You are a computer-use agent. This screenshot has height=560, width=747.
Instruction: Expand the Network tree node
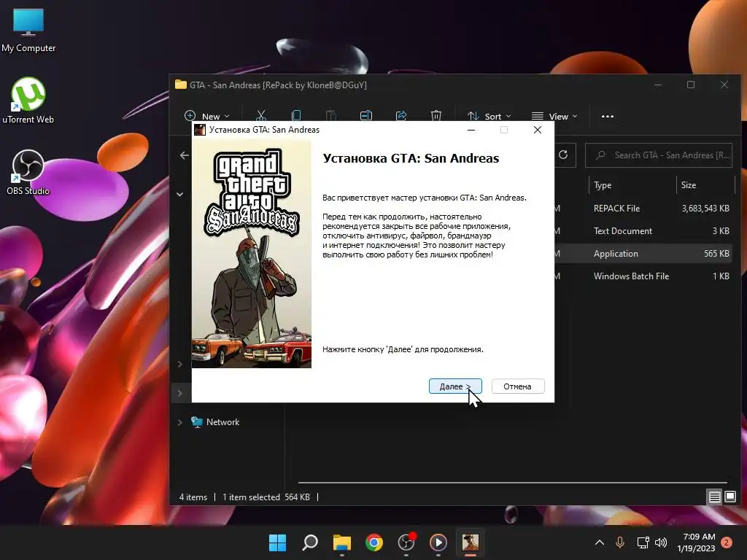tap(180, 422)
